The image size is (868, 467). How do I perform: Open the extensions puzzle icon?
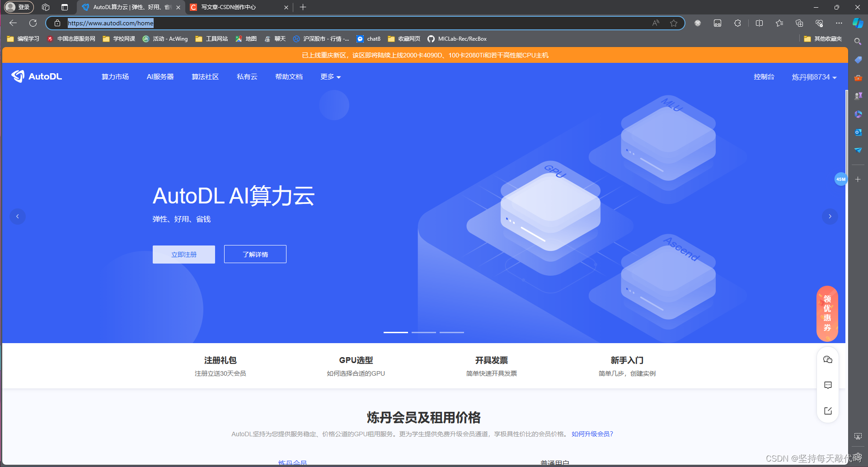[x=737, y=23]
